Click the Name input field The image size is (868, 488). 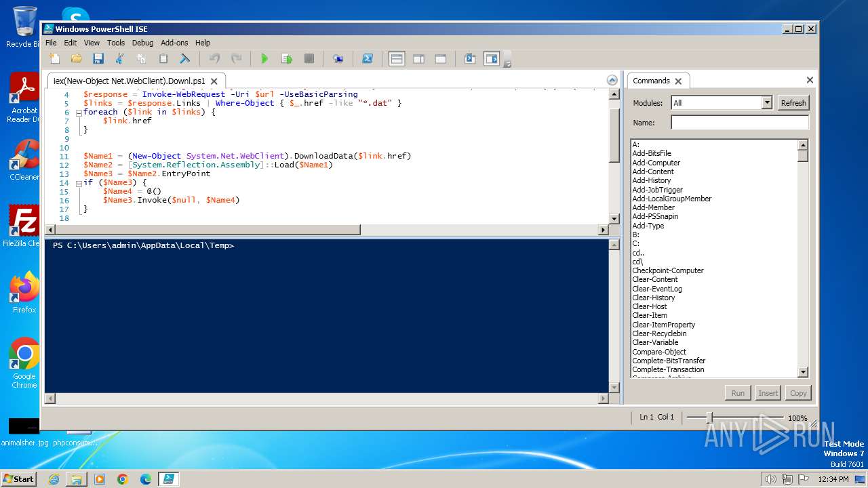click(x=740, y=123)
